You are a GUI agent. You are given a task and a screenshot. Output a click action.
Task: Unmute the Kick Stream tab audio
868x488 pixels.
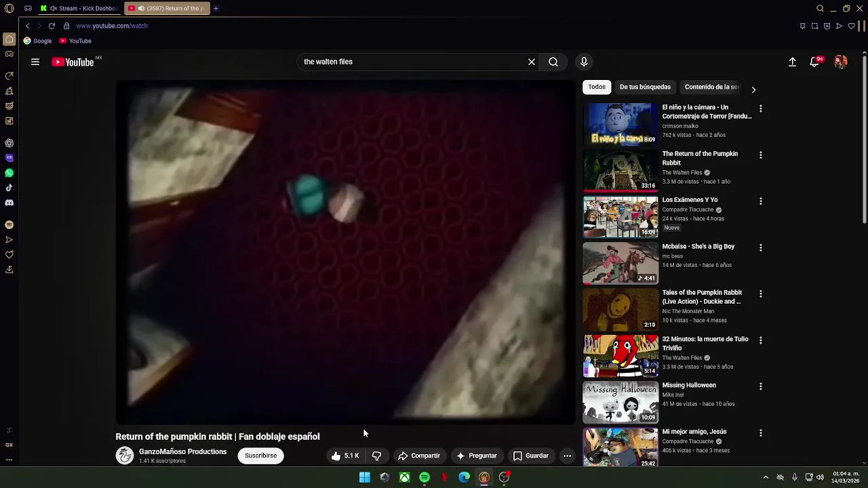[x=54, y=8]
